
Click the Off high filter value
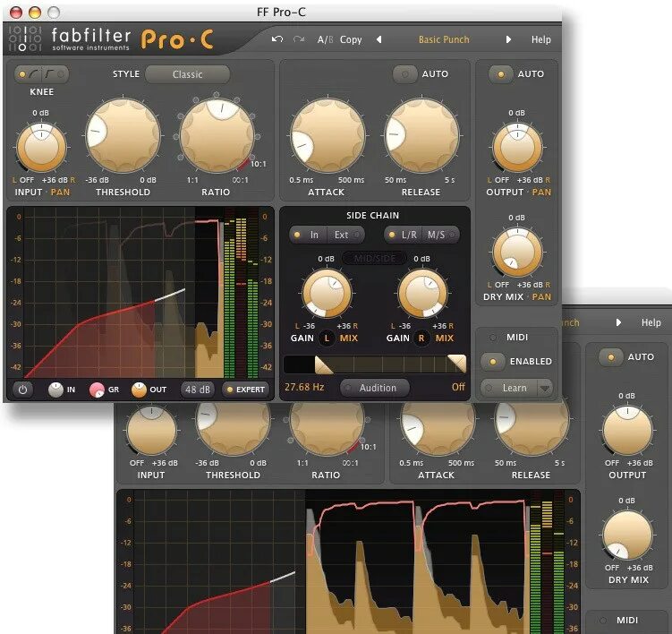458,387
